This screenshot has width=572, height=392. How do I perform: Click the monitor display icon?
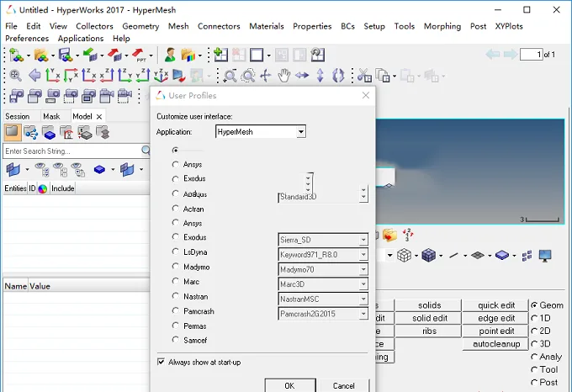click(x=545, y=256)
